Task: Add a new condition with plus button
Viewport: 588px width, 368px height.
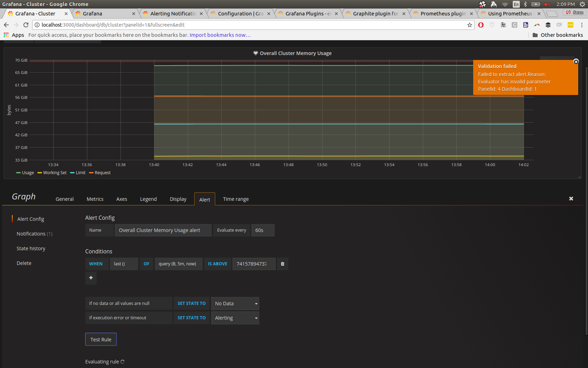Action: pyautogui.click(x=91, y=278)
